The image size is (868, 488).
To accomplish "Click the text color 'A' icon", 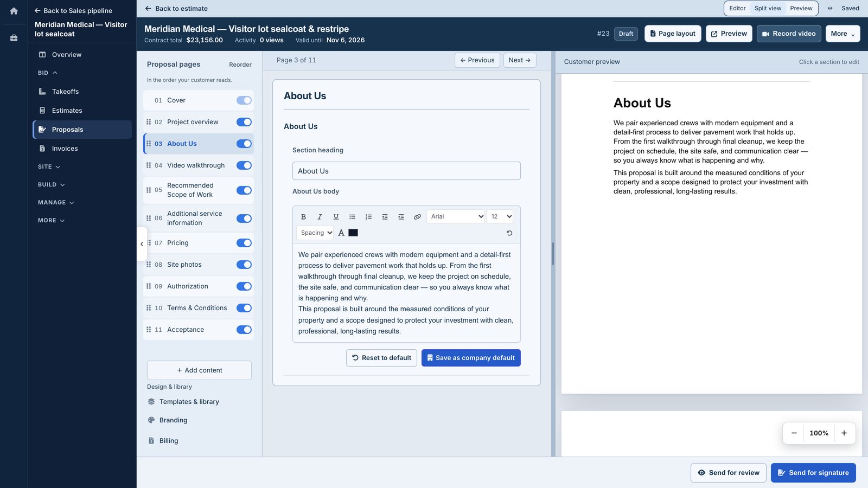I will pyautogui.click(x=341, y=233).
